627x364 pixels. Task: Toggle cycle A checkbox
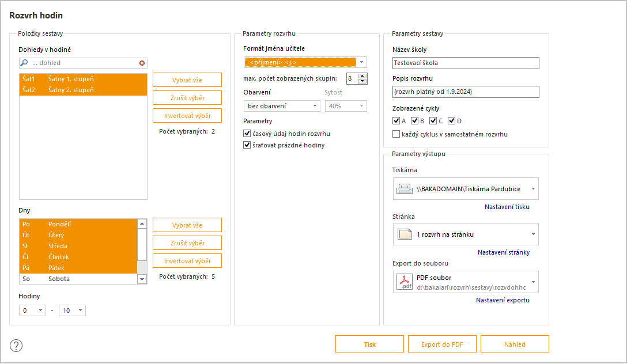click(396, 121)
